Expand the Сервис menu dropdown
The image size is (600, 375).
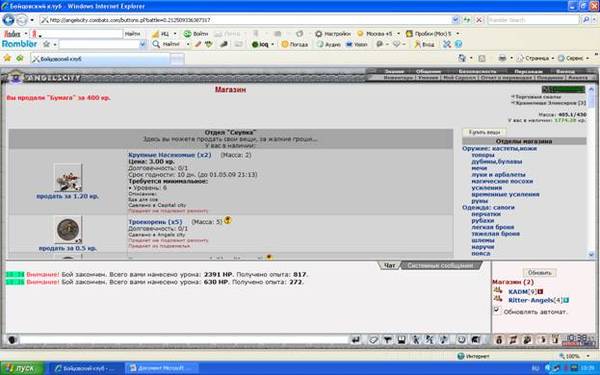(x=587, y=58)
